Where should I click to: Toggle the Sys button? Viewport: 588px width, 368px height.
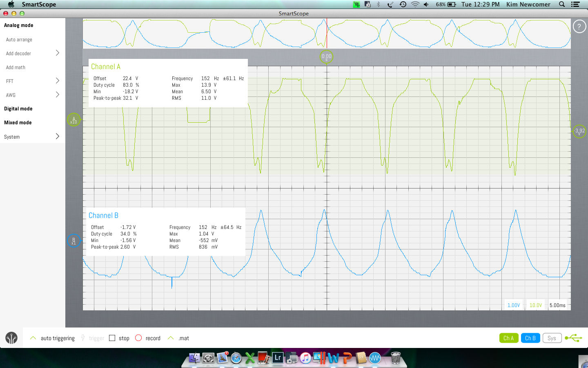coord(552,338)
